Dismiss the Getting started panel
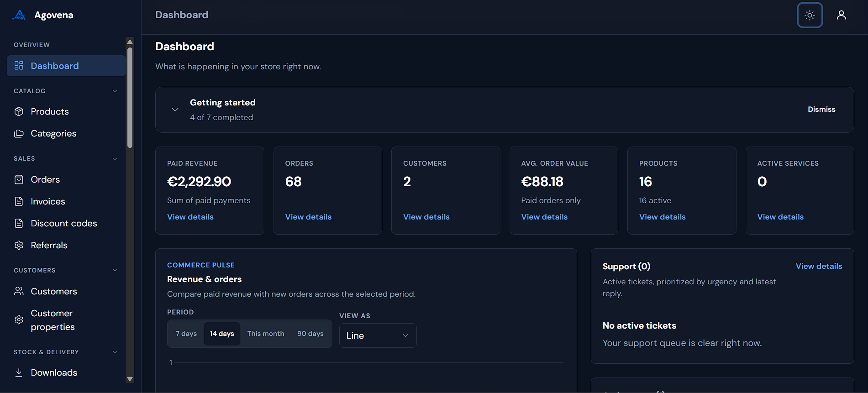 click(x=821, y=110)
